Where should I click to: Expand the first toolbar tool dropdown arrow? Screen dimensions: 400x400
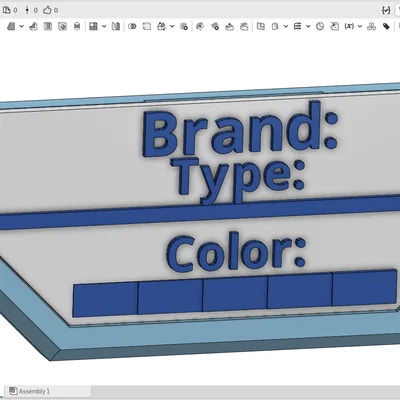(x=21, y=26)
